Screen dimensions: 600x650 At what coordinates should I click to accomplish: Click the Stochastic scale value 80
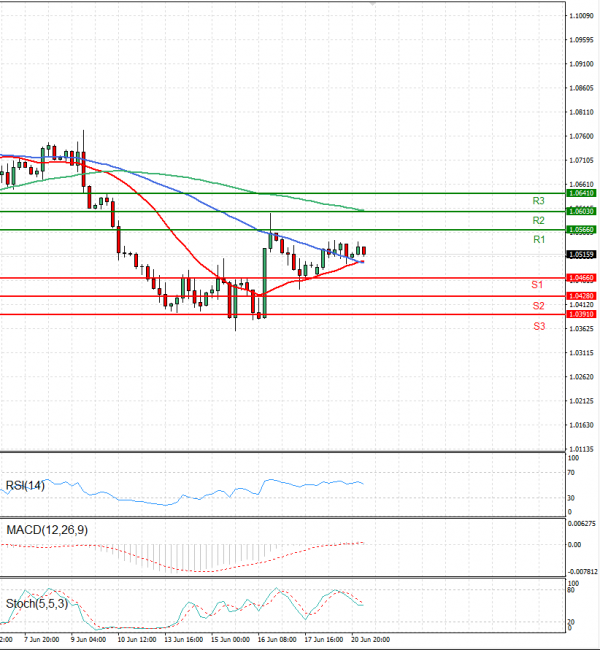tap(571, 590)
